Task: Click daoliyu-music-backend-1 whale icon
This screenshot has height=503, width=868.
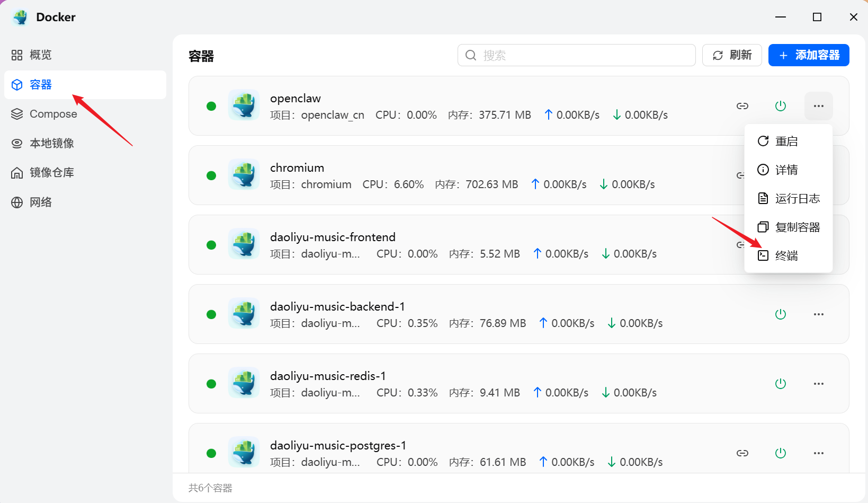Action: click(x=244, y=313)
